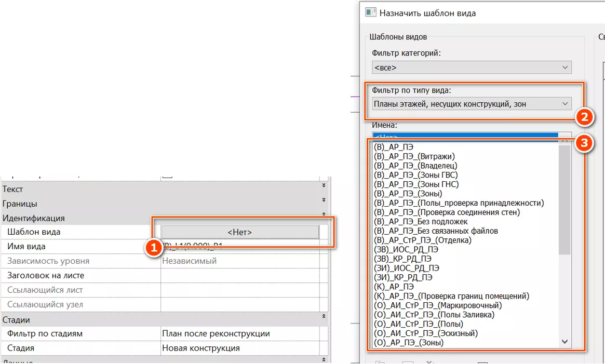
Task: Click the <Нет> view template button
Action: 240,232
